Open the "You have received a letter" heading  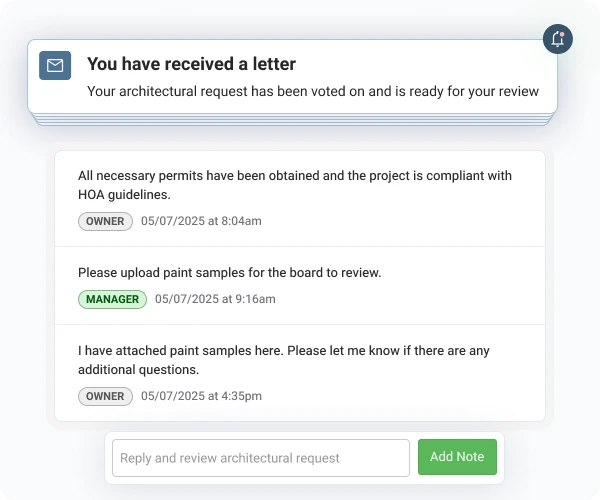(x=191, y=64)
